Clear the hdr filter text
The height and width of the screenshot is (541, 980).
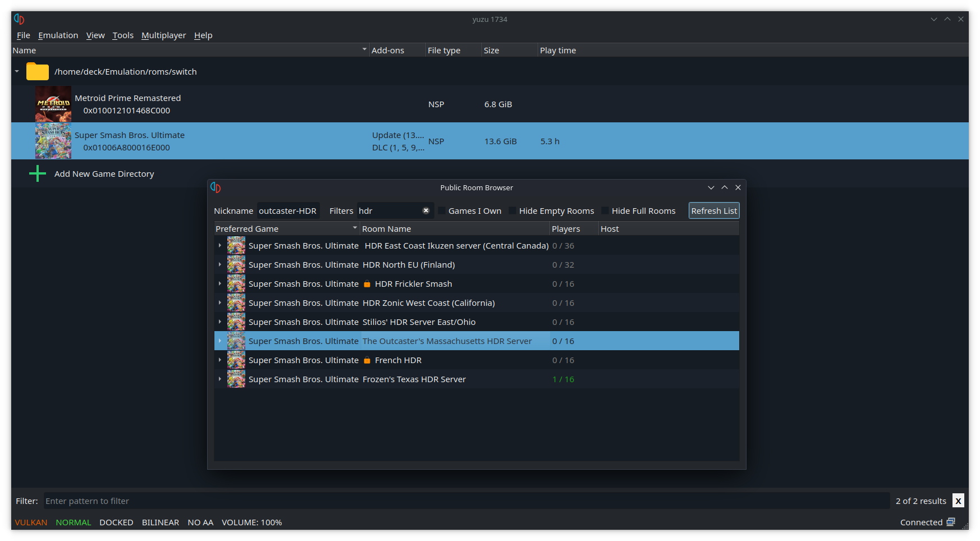pos(426,211)
